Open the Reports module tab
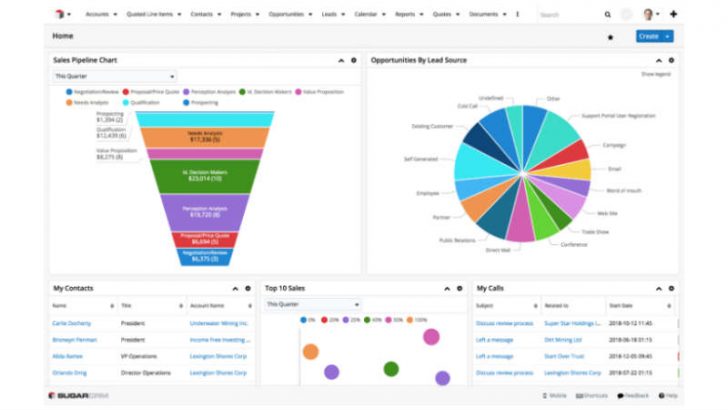This screenshot has height=410, width=728. [x=405, y=14]
